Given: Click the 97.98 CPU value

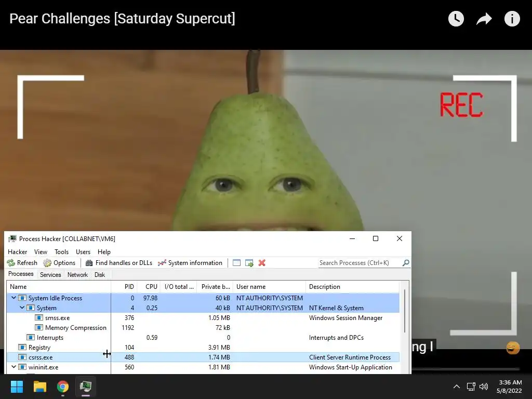Looking at the screenshot, I should (x=150, y=298).
